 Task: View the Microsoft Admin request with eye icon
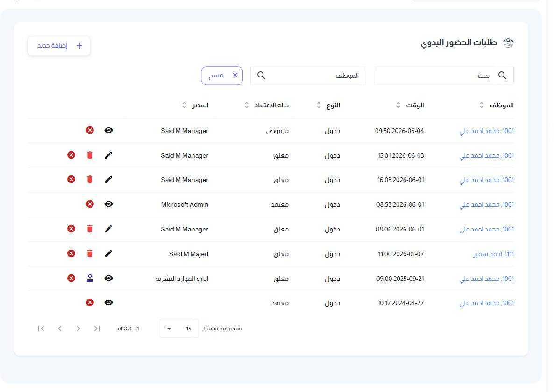[108, 204]
